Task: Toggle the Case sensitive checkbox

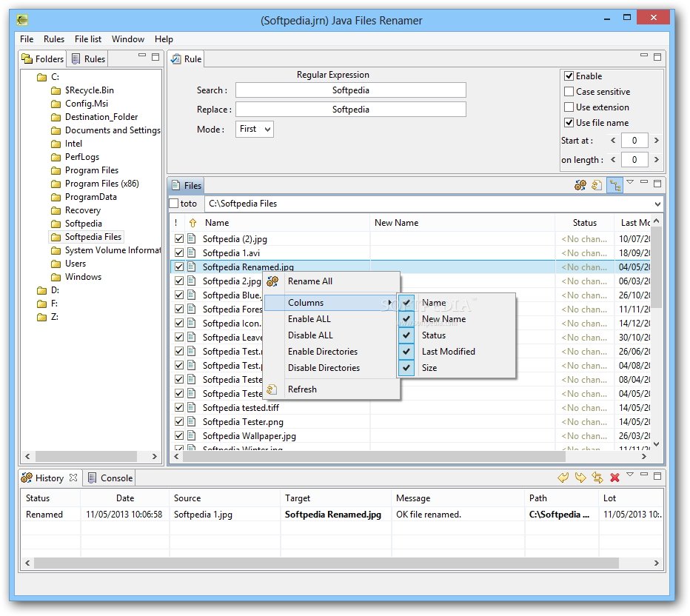Action: tap(569, 92)
